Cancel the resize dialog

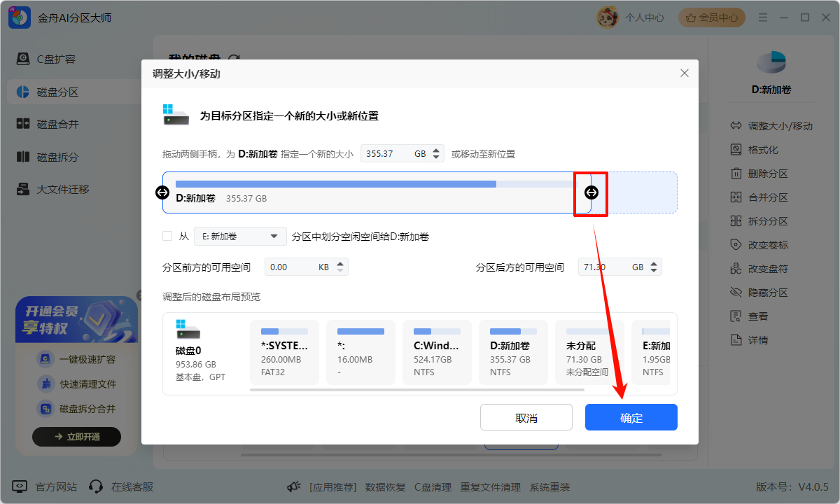(526, 417)
